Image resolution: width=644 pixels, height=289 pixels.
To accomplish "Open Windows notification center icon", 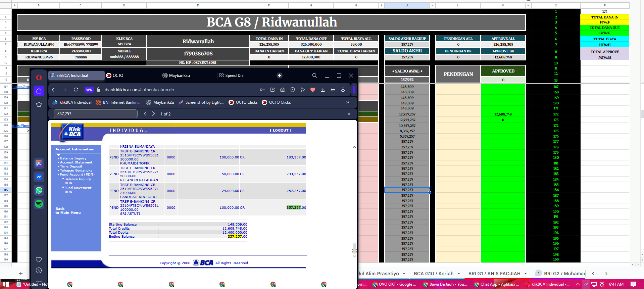I will click(x=633, y=284).
